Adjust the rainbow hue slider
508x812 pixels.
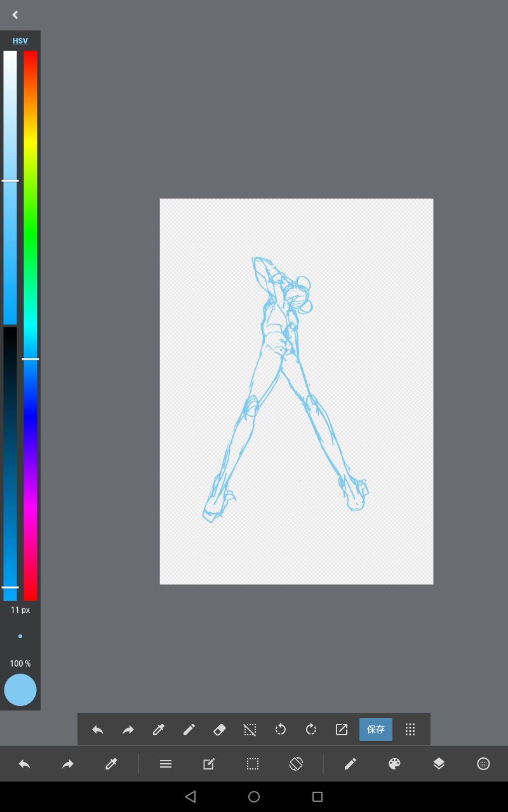point(30,325)
